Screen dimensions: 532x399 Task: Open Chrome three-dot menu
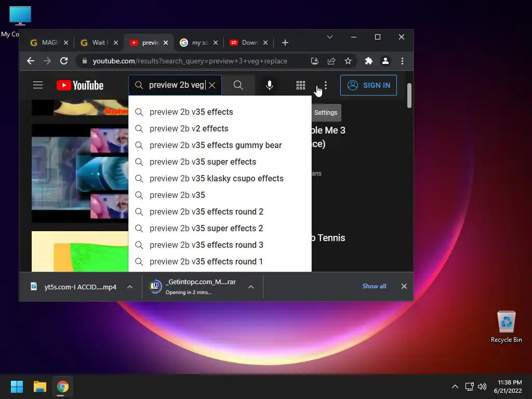pos(403,61)
